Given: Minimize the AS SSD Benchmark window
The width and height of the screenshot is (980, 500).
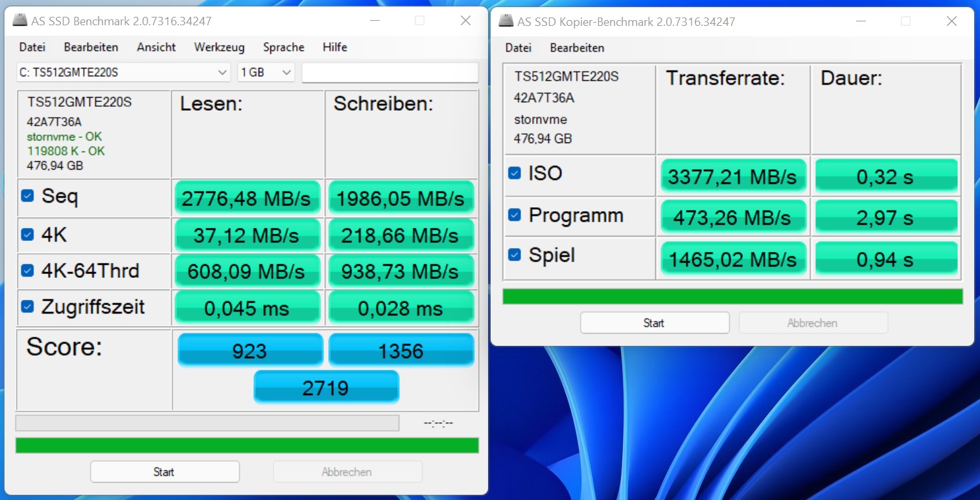Looking at the screenshot, I should tap(375, 21).
